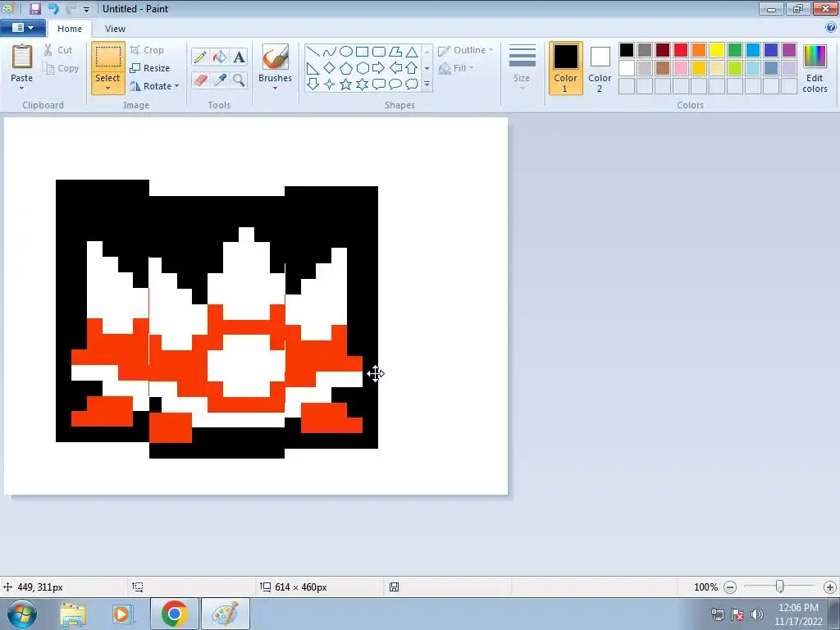Click the zoom out minus button
840x630 pixels.
point(730,587)
